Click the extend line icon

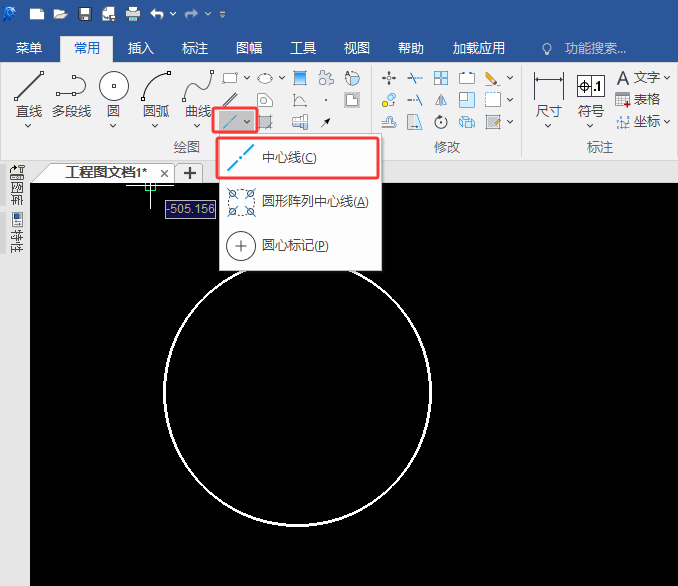(415, 100)
